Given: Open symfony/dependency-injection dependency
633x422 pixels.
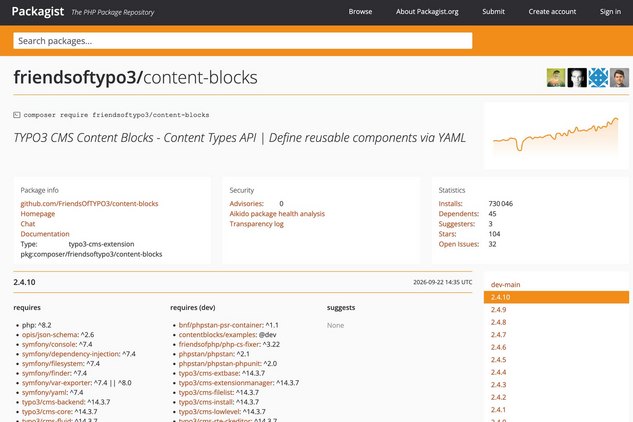Looking at the screenshot, I should [71, 354].
